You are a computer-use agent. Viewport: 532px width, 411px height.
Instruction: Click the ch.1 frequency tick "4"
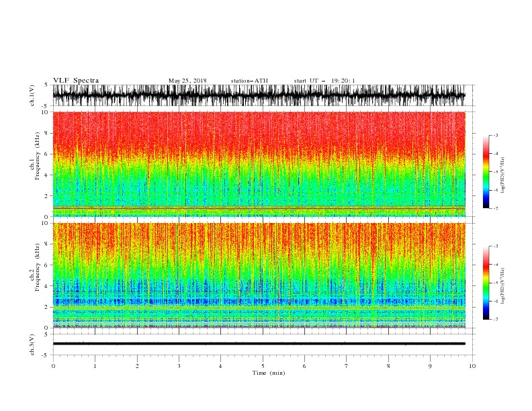click(47, 175)
